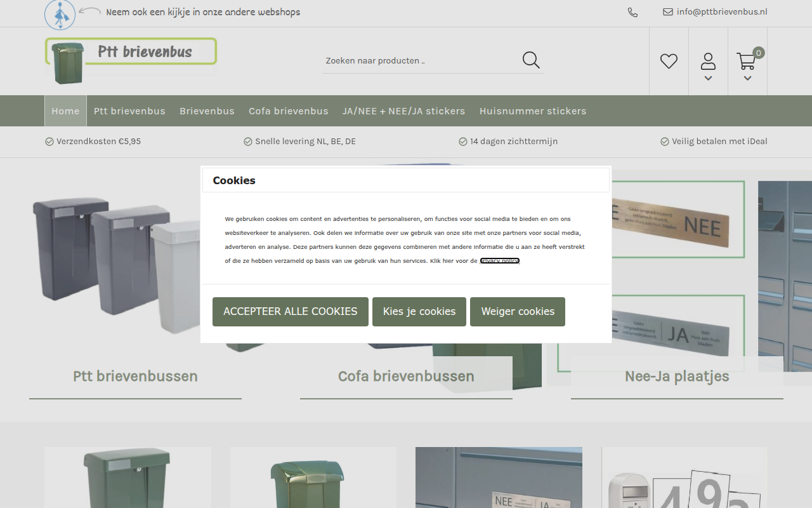This screenshot has height=508, width=812.
Task: Open the Nee-Ja plaatjes category heading
Action: (x=677, y=376)
